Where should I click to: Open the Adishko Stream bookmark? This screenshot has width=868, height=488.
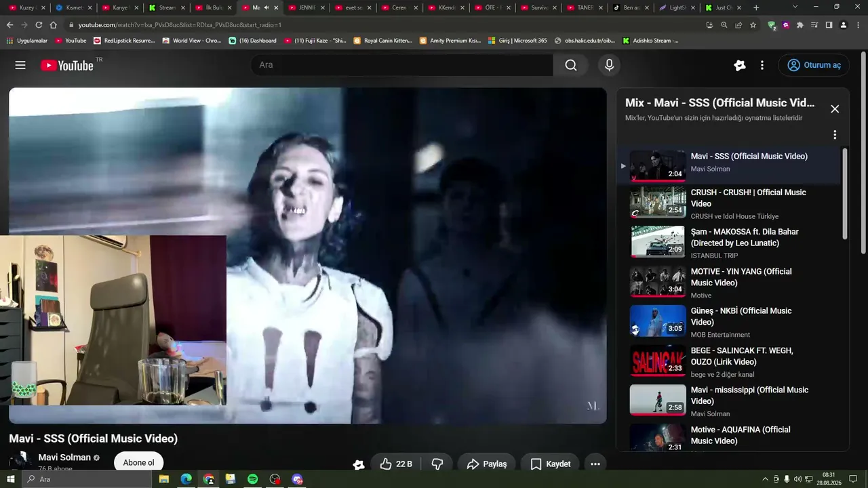[650, 41]
